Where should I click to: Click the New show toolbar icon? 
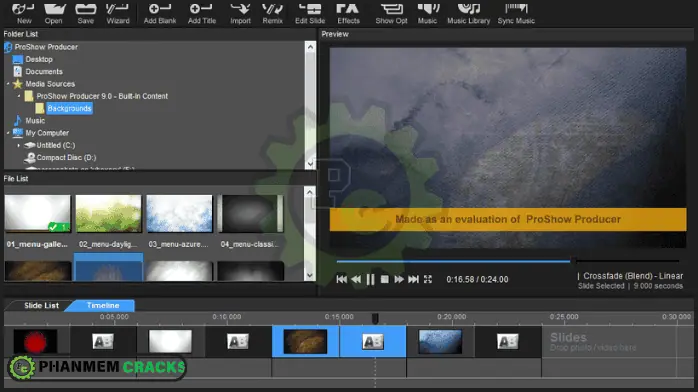click(23, 12)
